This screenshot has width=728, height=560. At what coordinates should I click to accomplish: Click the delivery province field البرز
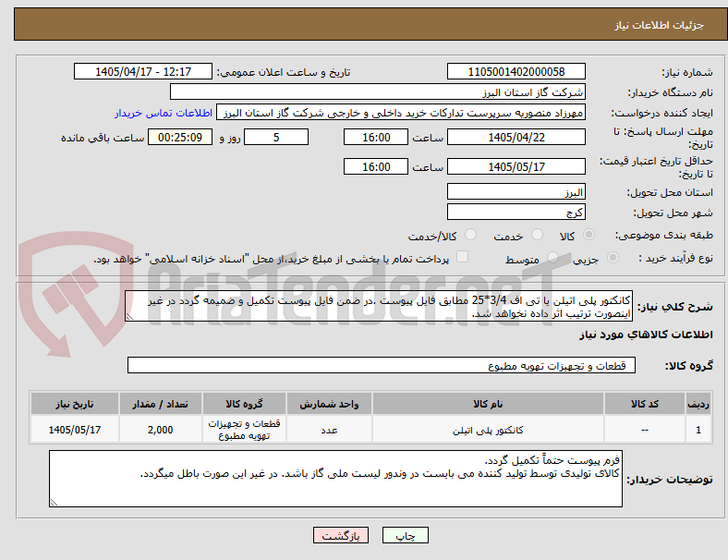coord(516,191)
